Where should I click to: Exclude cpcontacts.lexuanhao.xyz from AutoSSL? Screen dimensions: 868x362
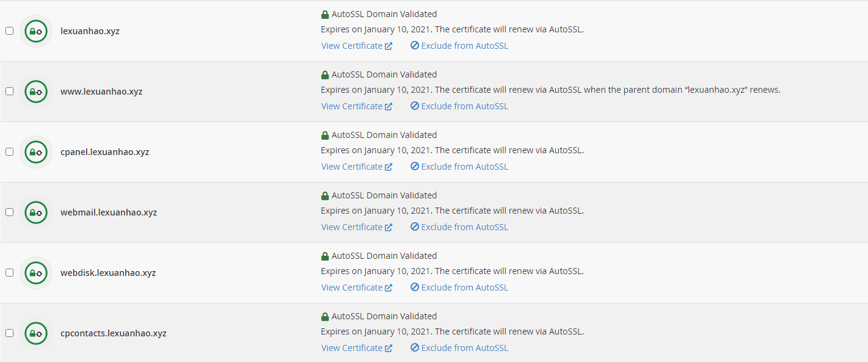pyautogui.click(x=459, y=348)
